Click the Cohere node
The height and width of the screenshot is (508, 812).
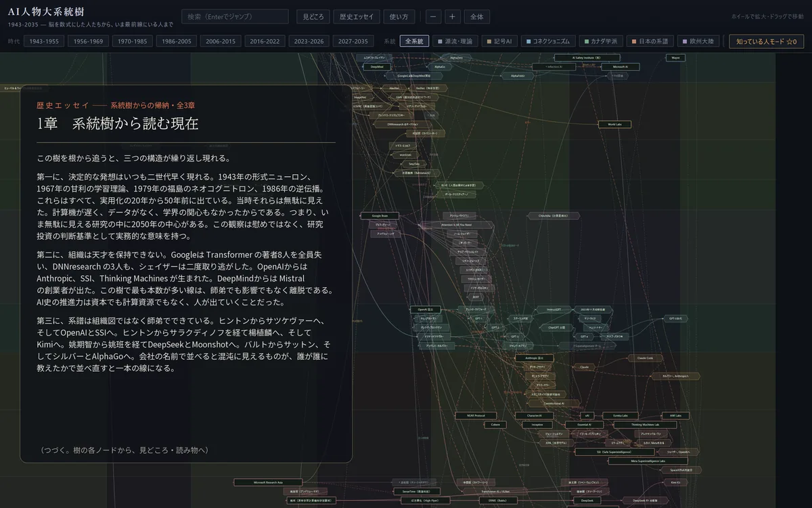tap(495, 425)
